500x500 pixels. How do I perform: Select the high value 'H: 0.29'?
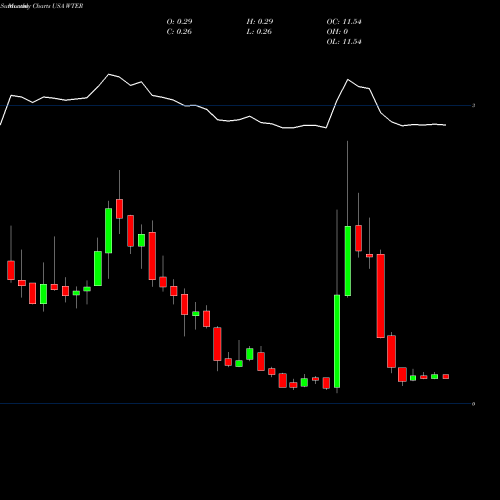coord(260,21)
